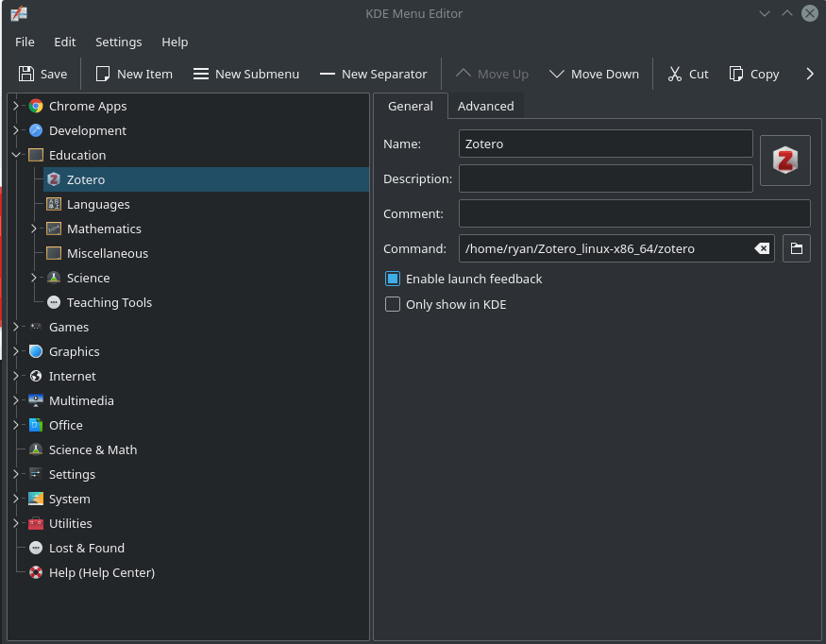
Task: Expand the Chrome Apps tree node
Action: tap(16, 106)
